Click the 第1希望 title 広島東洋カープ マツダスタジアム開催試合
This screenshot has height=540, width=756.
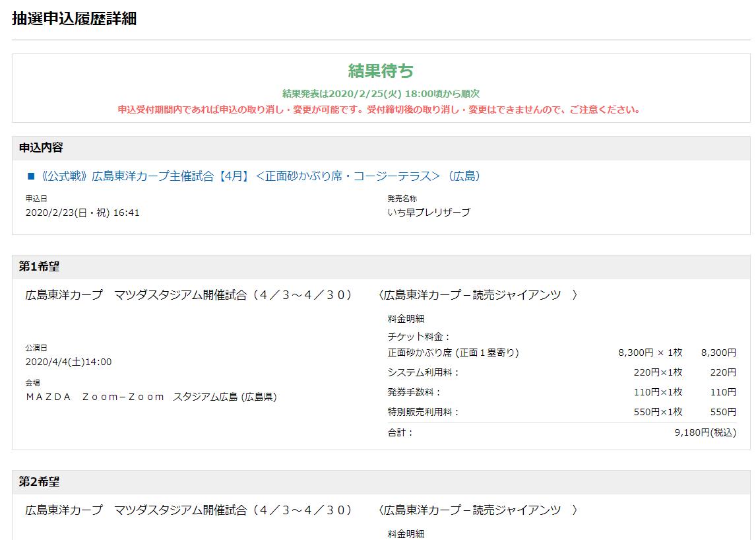189,295
